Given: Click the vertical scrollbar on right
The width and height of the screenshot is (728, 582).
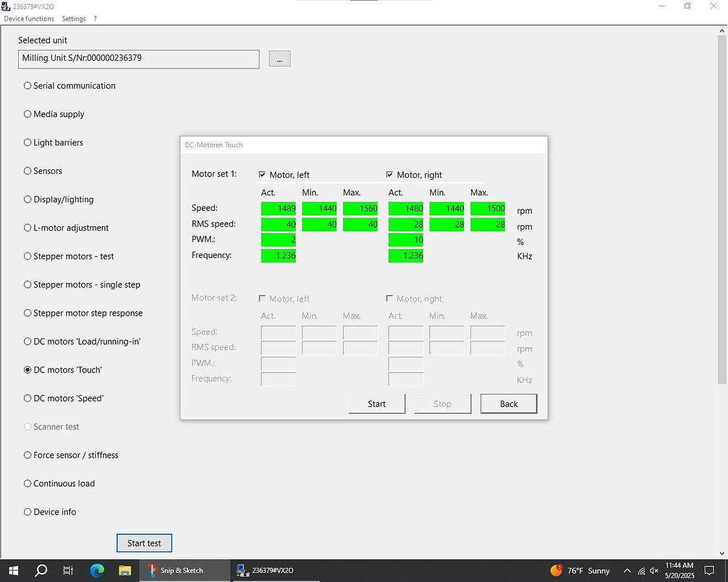Looking at the screenshot, I should click(x=722, y=207).
